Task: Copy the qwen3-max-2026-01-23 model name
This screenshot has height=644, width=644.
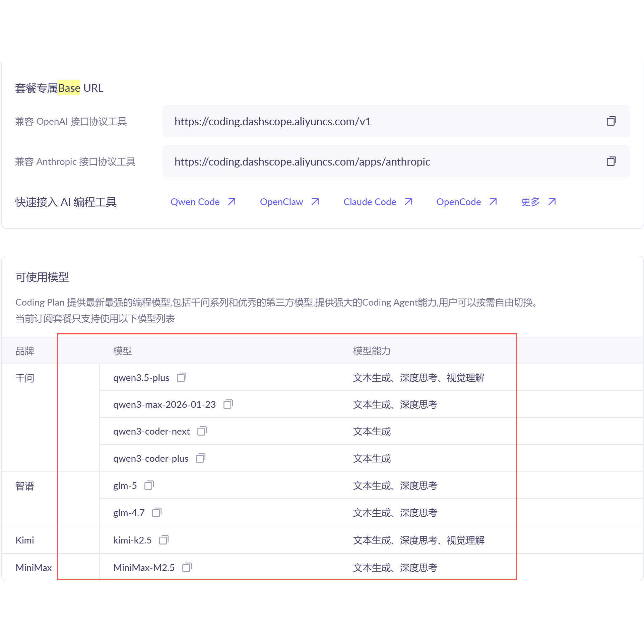Action: coord(228,404)
